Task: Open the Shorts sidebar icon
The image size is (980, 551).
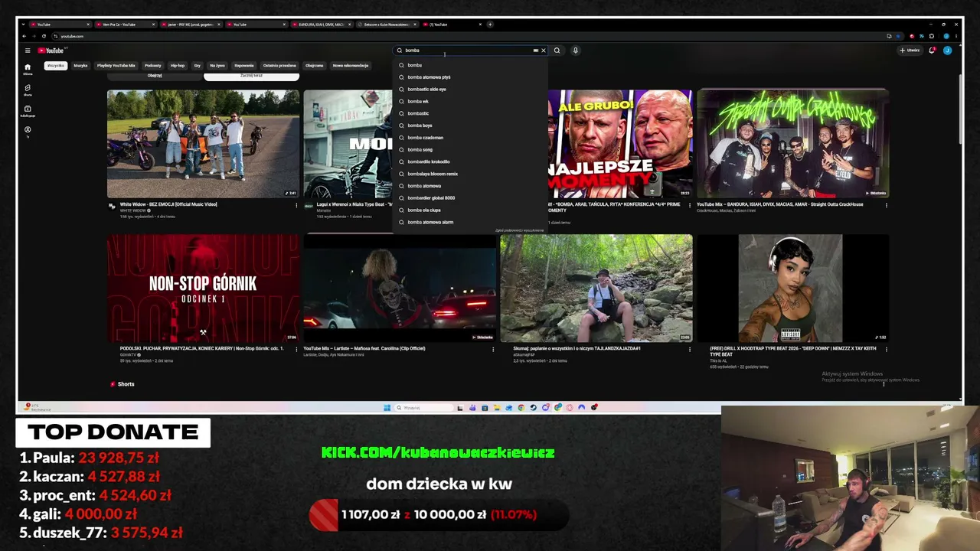Action: tap(28, 90)
